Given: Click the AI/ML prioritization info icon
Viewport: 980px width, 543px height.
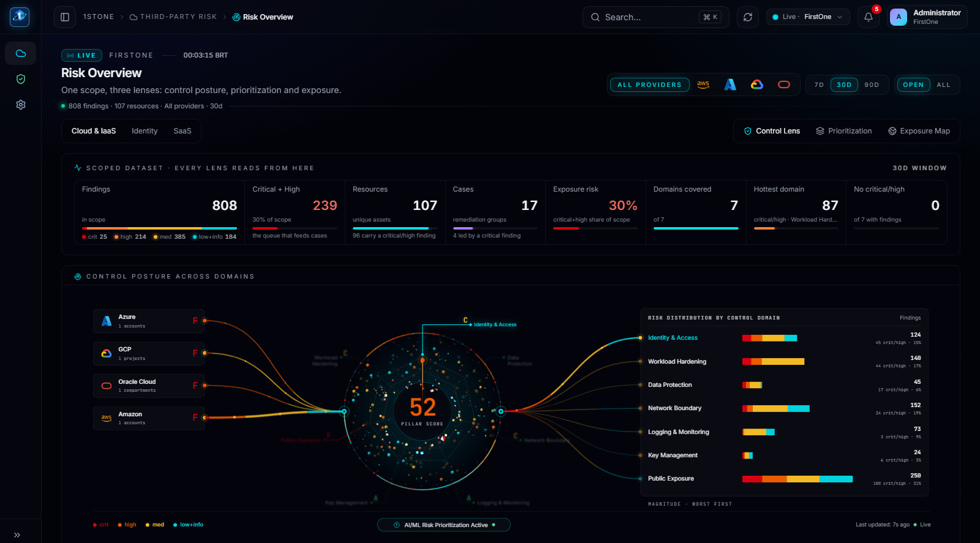Looking at the screenshot, I should pos(397,525).
